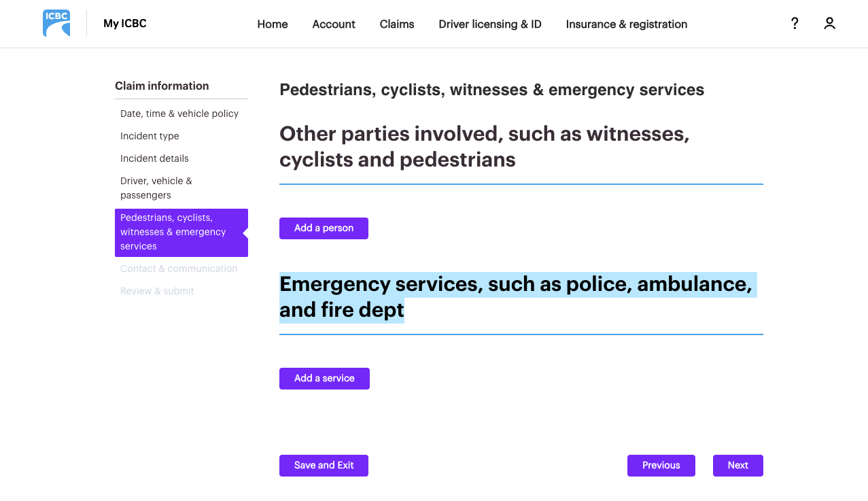Image resolution: width=868 pixels, height=501 pixels.
Task: Select the Claims navigation item
Action: point(397,24)
